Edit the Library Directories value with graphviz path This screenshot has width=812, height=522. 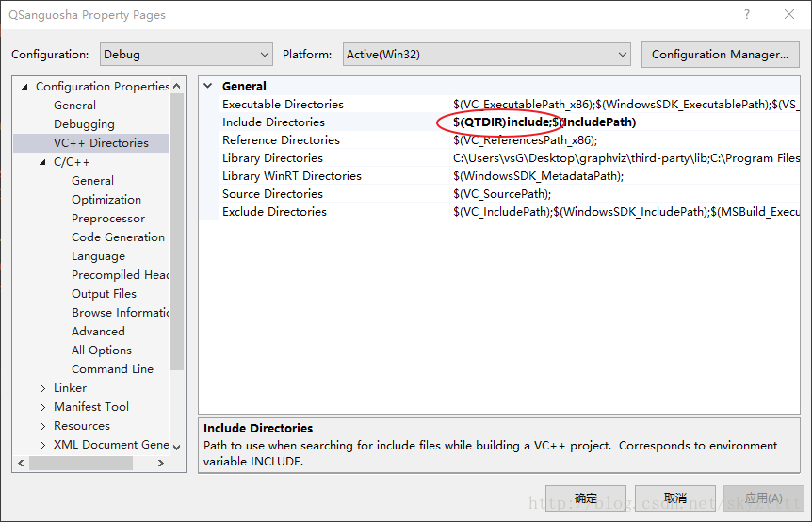click(x=625, y=158)
